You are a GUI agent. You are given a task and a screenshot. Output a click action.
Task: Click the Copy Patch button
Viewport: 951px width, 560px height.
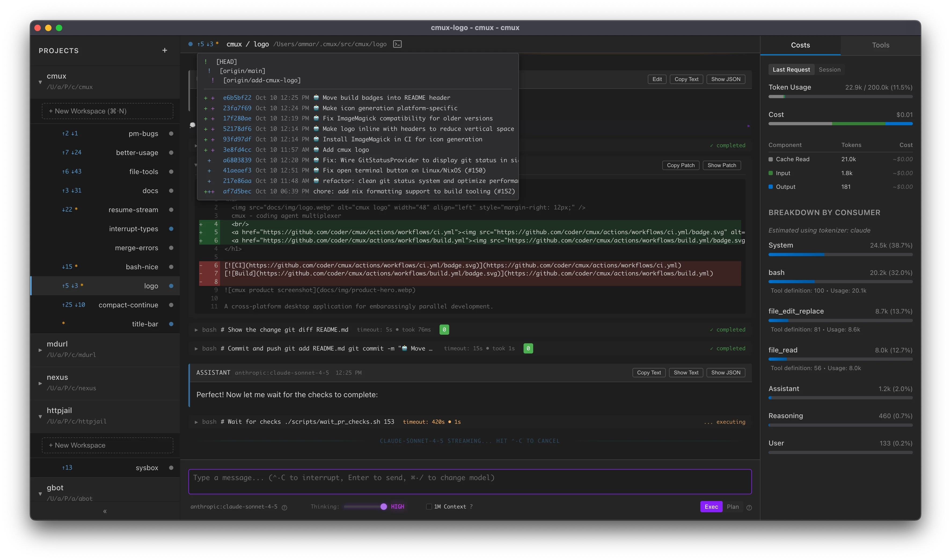pyautogui.click(x=680, y=165)
